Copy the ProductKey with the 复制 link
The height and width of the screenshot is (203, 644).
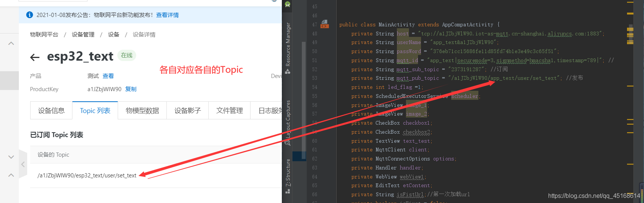click(131, 89)
